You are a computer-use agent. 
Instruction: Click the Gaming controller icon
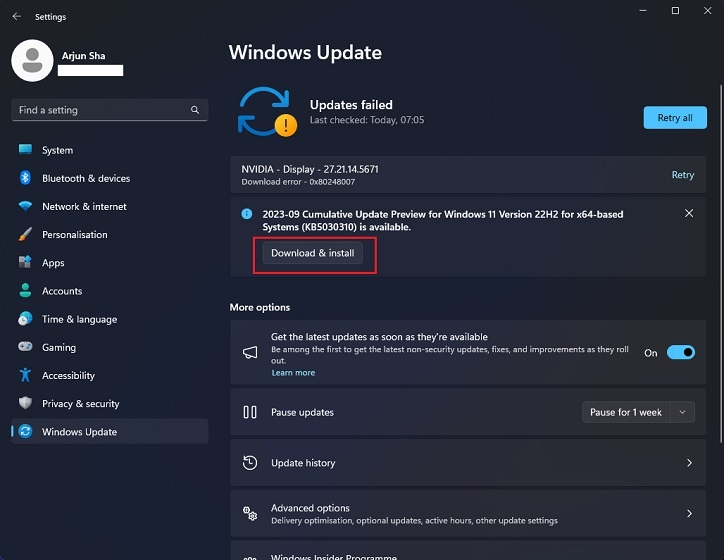[25, 347]
